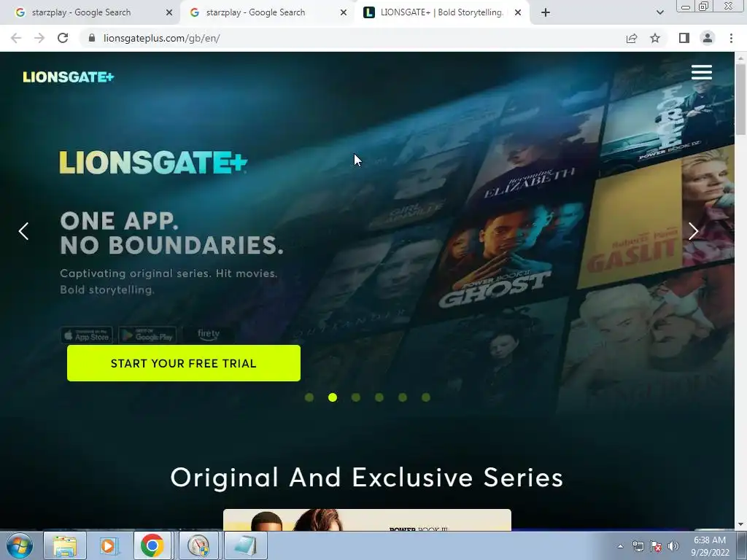747x560 pixels.
Task: Click the share page icon in address bar
Action: (x=632, y=38)
